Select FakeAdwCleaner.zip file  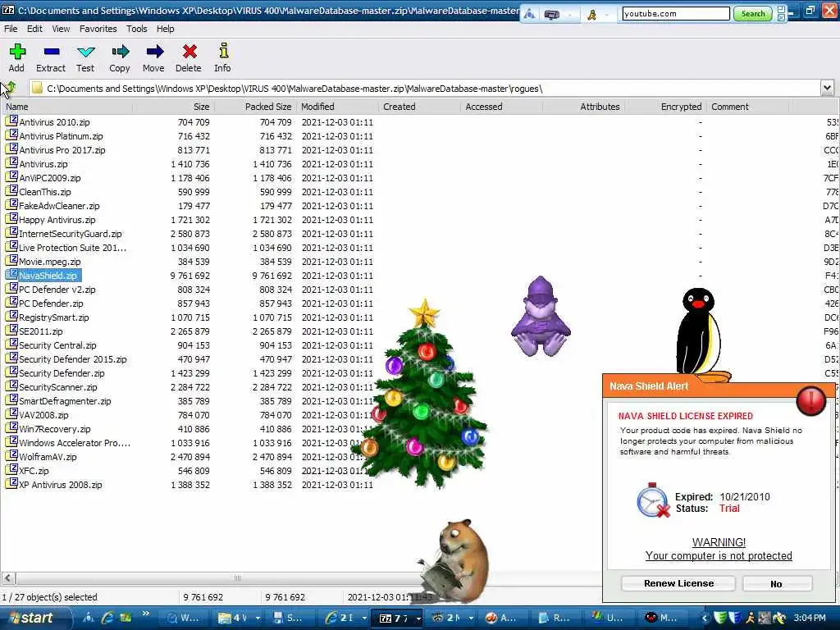pos(52,206)
